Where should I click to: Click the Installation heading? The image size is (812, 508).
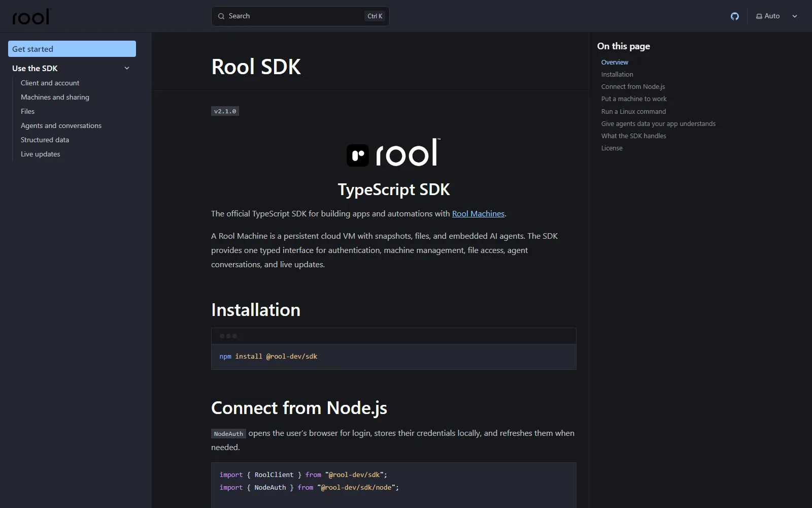coord(256,310)
